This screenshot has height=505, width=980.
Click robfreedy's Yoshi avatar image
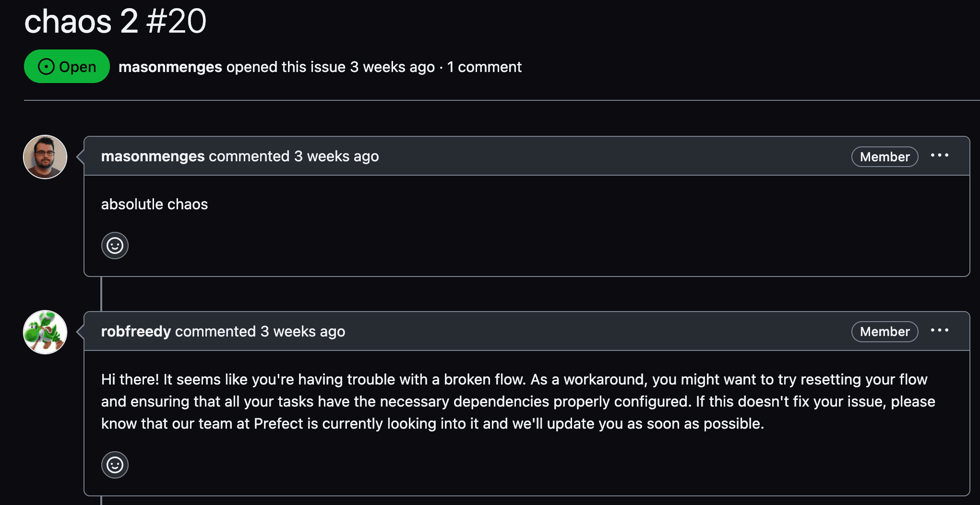(x=45, y=332)
